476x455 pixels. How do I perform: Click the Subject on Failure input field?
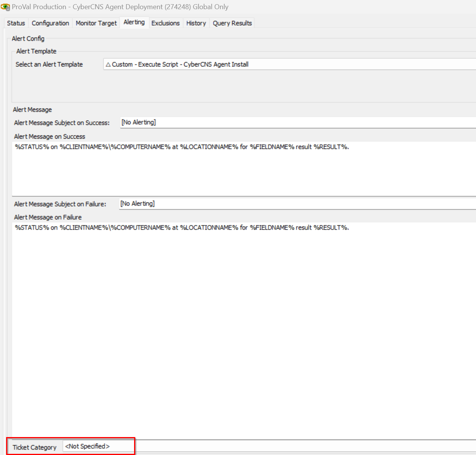(x=298, y=204)
